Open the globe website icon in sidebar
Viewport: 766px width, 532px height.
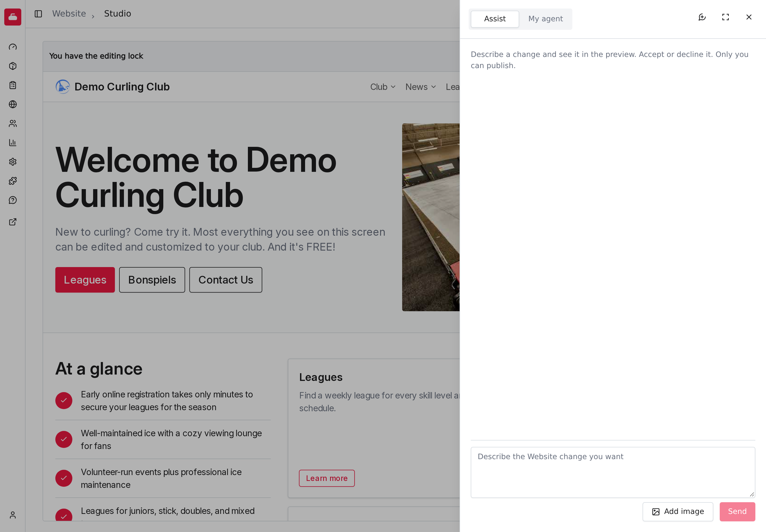(13, 104)
